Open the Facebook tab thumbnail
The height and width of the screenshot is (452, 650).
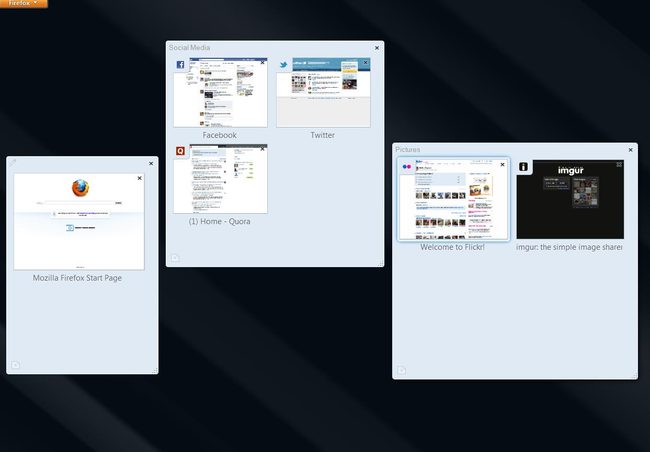coord(221,92)
